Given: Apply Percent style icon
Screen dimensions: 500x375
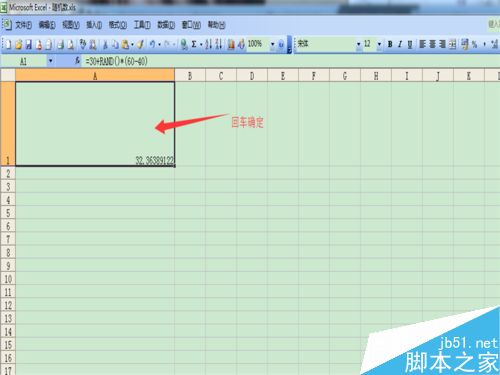Looking at the screenshot, I should coord(475,44).
